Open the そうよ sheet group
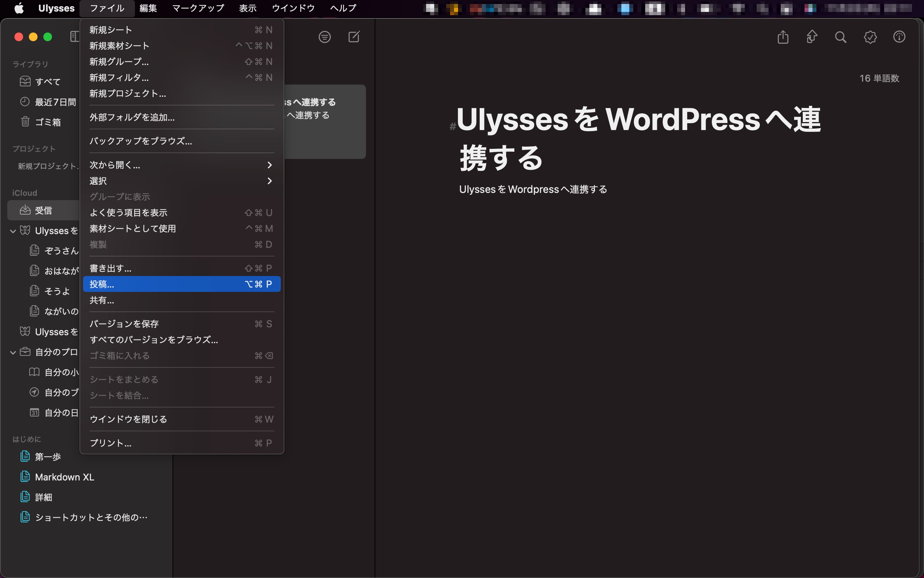The height and width of the screenshot is (578, 924). pyautogui.click(x=50, y=291)
